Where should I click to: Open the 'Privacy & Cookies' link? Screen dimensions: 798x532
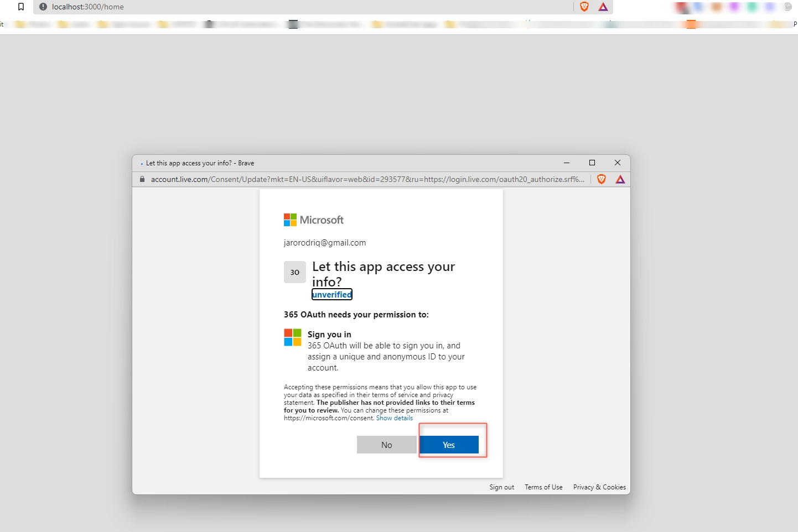(x=599, y=487)
